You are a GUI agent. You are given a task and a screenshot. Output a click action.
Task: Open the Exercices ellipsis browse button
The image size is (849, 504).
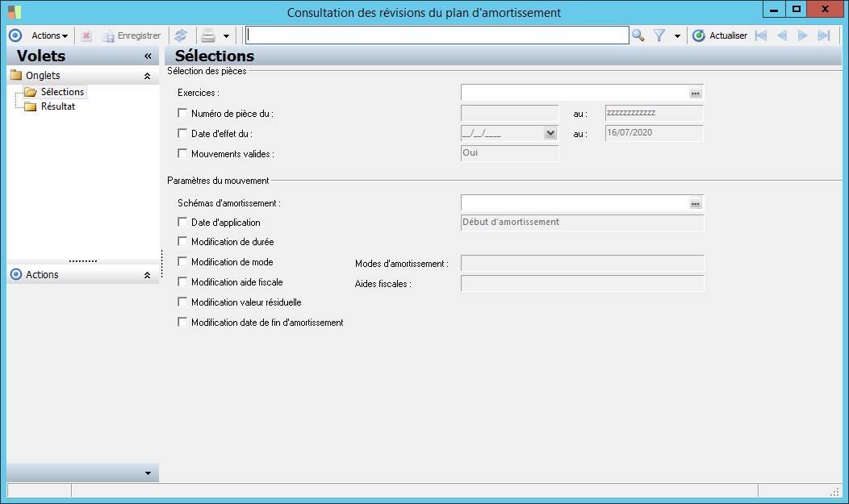[x=695, y=93]
